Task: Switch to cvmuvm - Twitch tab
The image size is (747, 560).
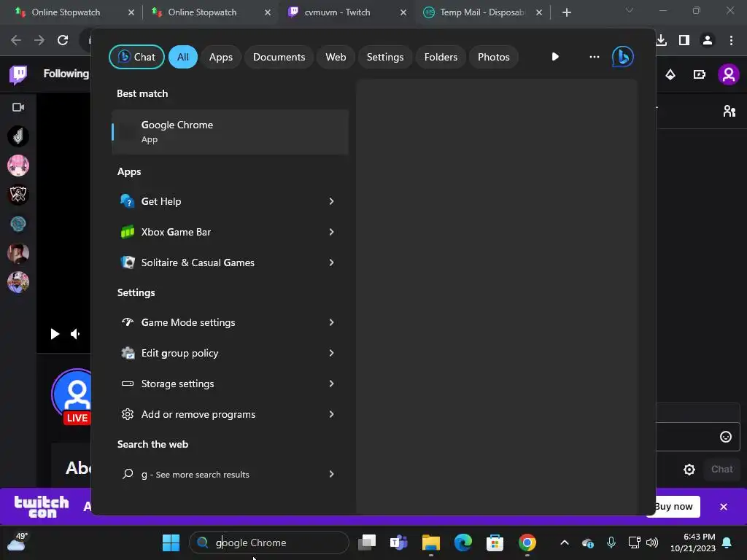Action: pos(337,12)
